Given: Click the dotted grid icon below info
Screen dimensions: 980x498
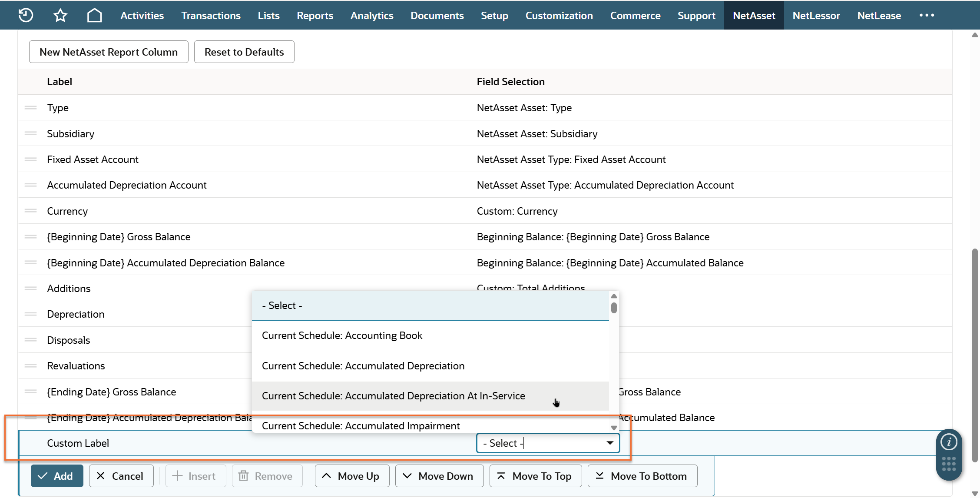Looking at the screenshot, I should click(x=949, y=464).
